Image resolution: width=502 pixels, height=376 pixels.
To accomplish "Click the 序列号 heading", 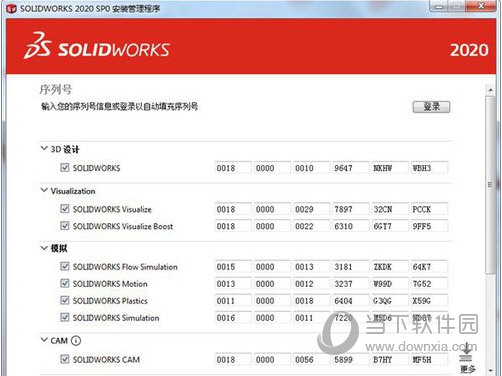I will 56,89.
